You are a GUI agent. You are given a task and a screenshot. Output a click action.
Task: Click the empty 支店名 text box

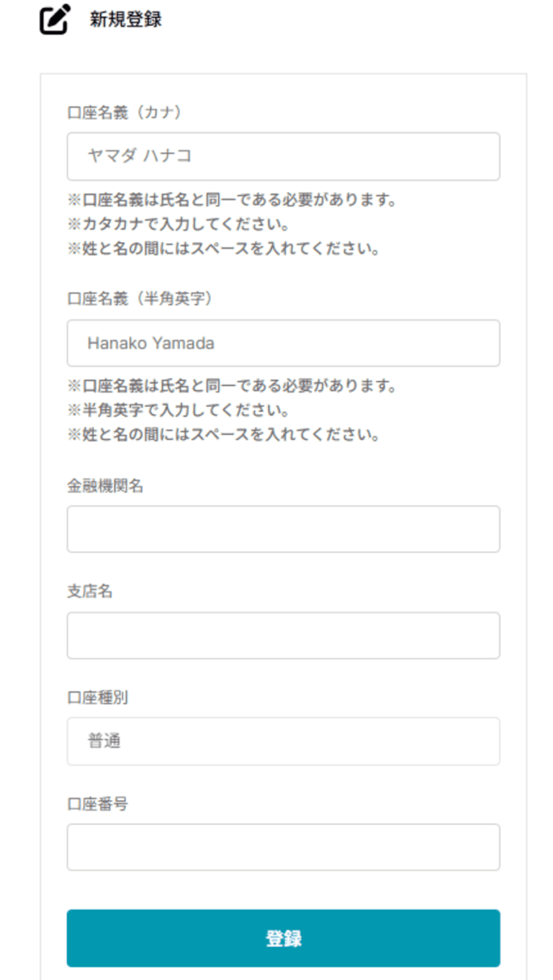pyautogui.click(x=283, y=635)
